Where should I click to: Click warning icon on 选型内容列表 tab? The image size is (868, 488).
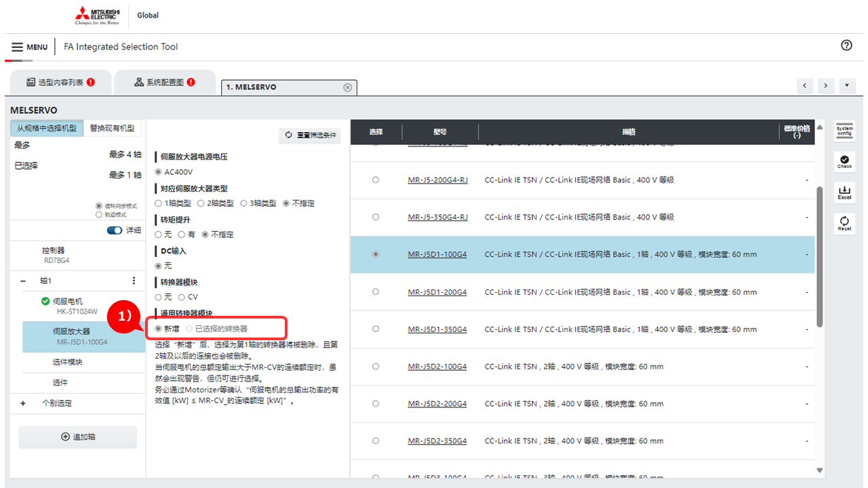pos(91,82)
